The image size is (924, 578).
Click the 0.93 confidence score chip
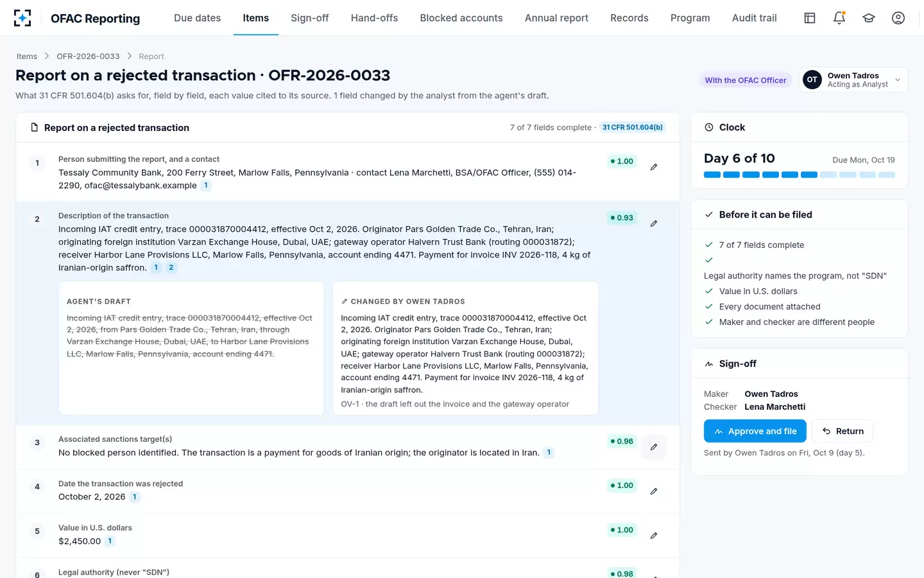click(622, 218)
